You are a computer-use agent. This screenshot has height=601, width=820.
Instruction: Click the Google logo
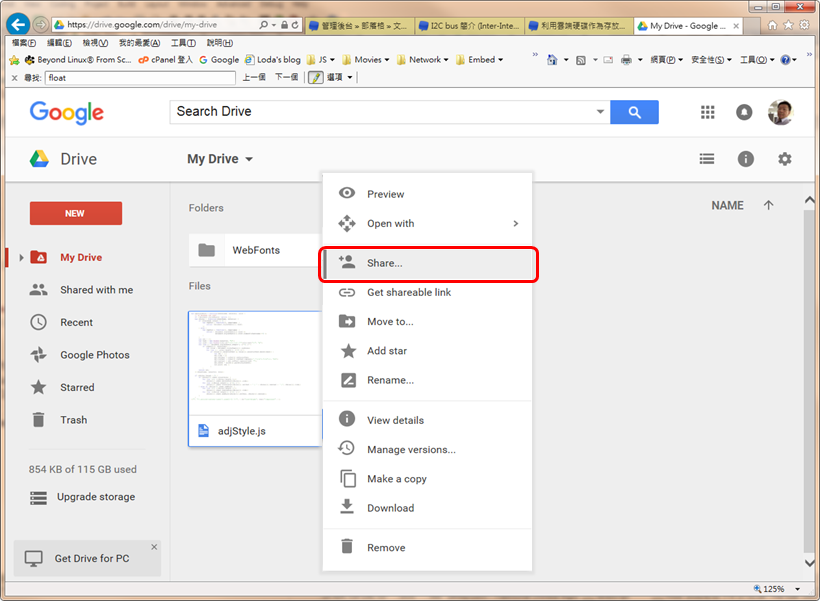tap(66, 112)
